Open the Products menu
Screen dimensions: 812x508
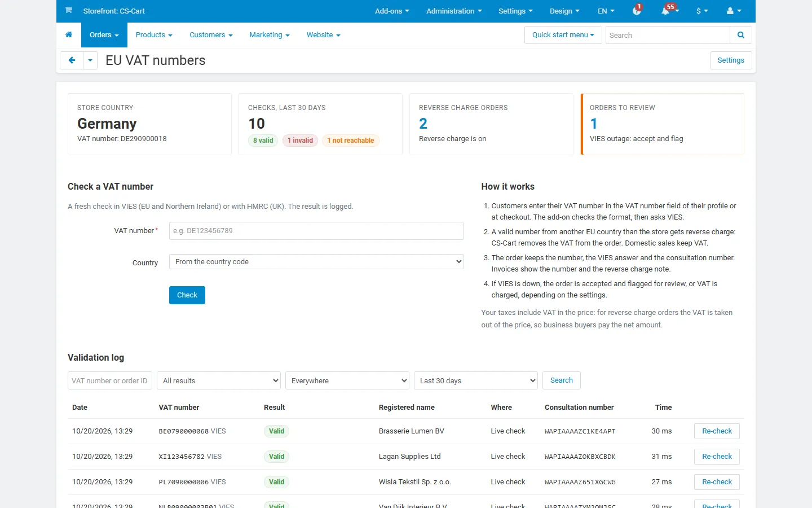coord(154,35)
